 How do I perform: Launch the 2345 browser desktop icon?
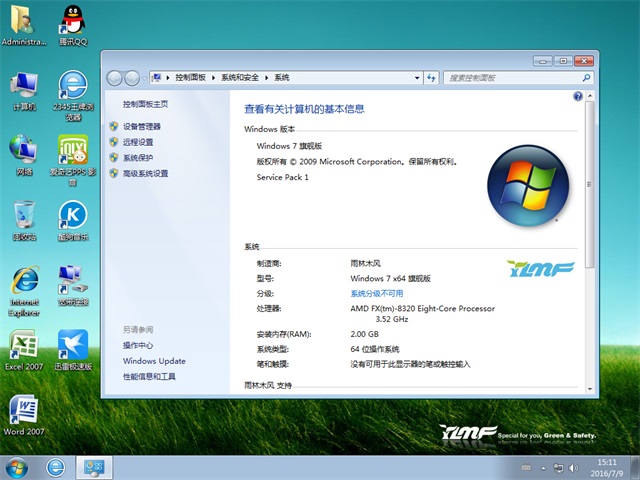pos(73,96)
